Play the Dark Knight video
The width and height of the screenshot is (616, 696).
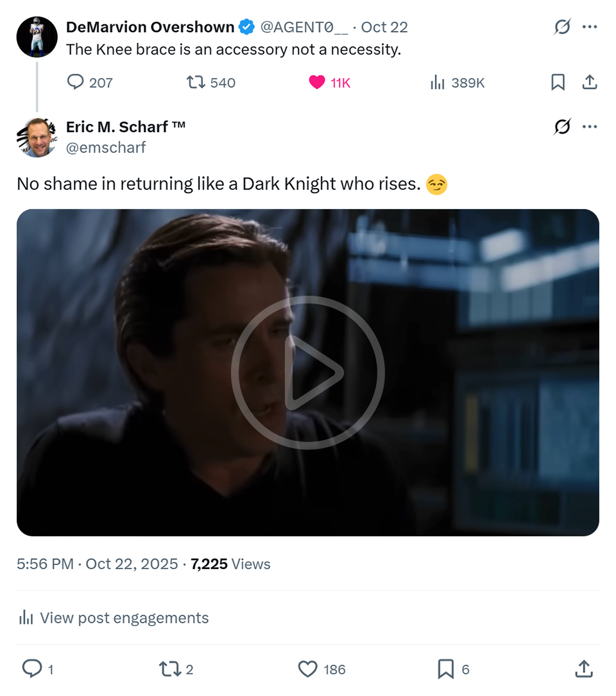click(x=308, y=372)
